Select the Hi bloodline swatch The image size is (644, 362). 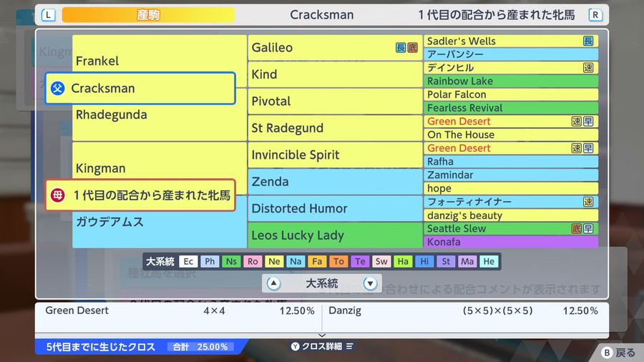coord(424,261)
